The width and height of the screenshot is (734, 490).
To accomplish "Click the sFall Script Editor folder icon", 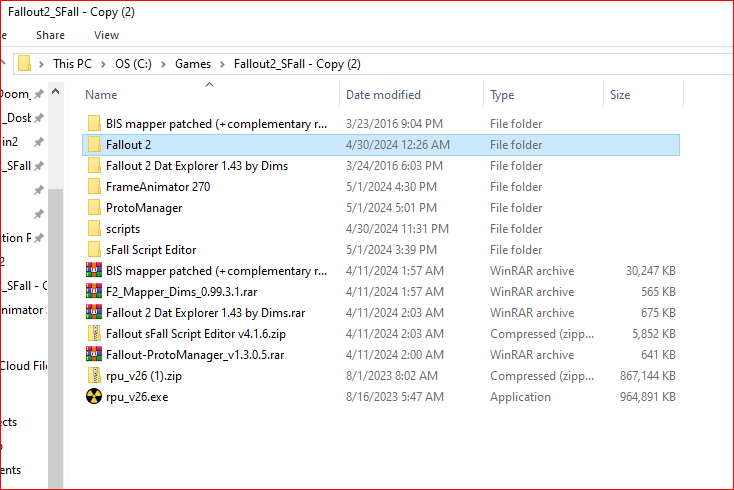I will tap(94, 250).
